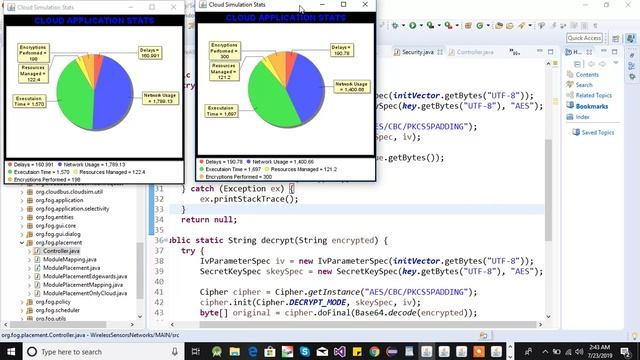Viewport: 640px width, 360px height.
Task: Click the New Java Package icon
Action: tap(468, 25)
